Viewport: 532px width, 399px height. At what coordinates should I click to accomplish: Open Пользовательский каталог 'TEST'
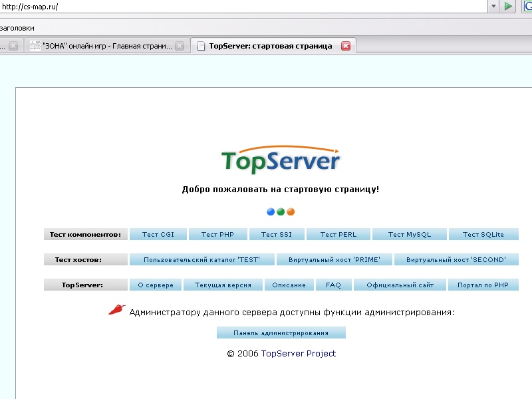tap(201, 259)
